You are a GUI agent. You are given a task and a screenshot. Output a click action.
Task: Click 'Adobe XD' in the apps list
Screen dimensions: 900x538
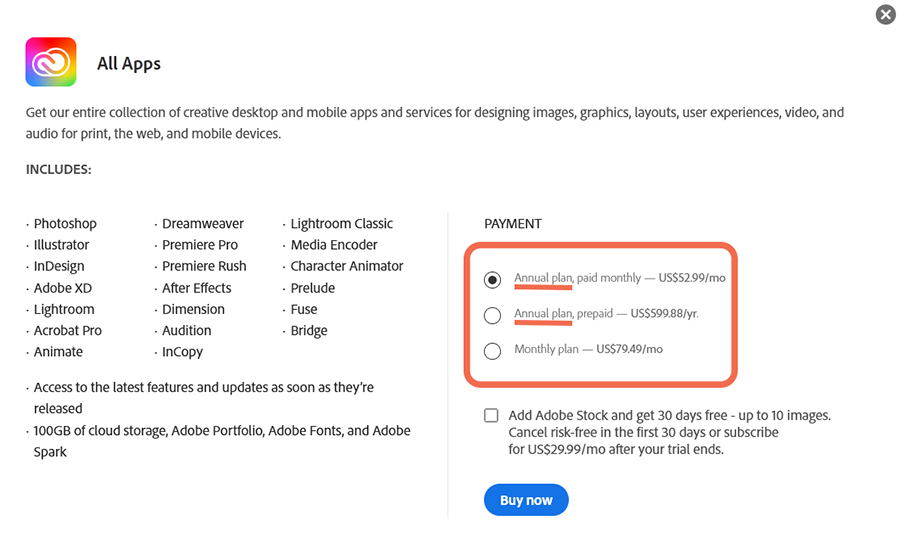(x=63, y=288)
